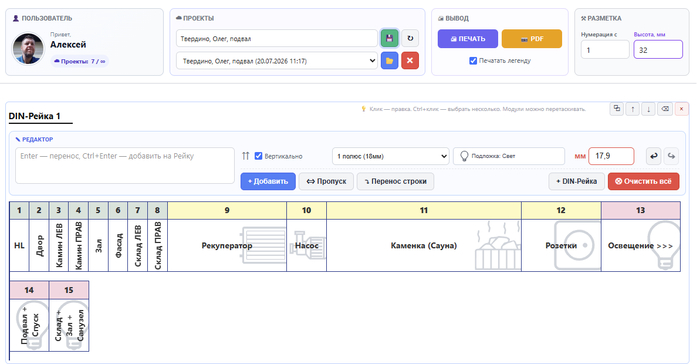Click the green save project icon
The width and height of the screenshot is (700, 364).
(x=389, y=38)
